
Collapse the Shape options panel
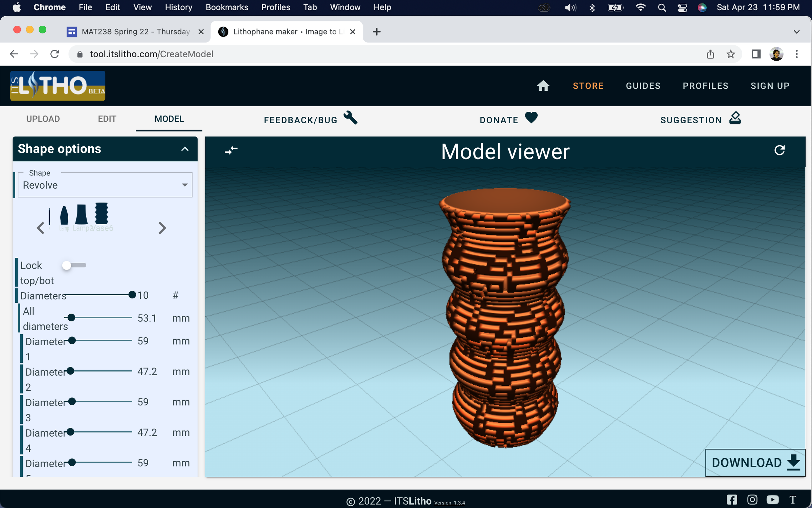[184, 149]
